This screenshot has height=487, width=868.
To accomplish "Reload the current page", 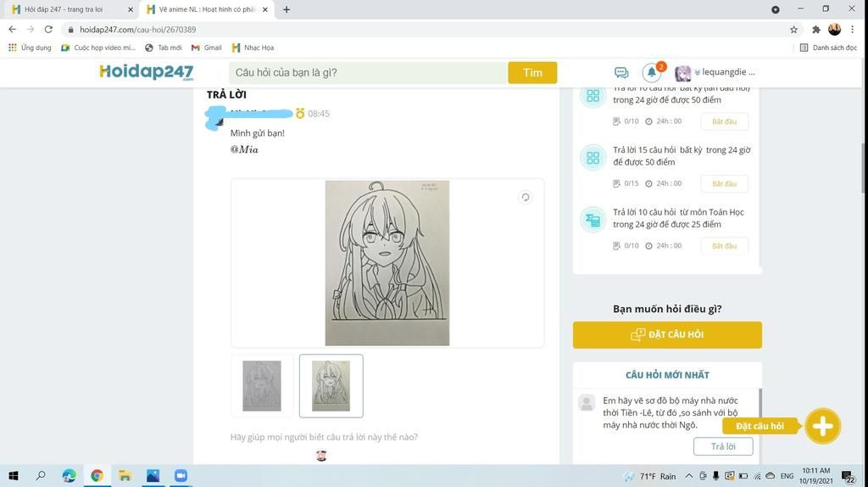I will coord(48,30).
